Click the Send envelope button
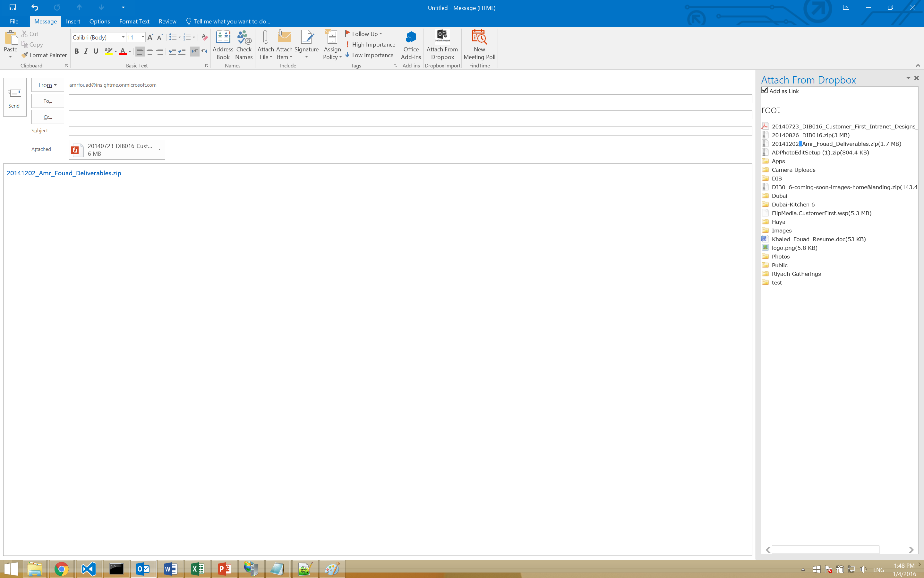The height and width of the screenshot is (578, 924). (x=14, y=97)
